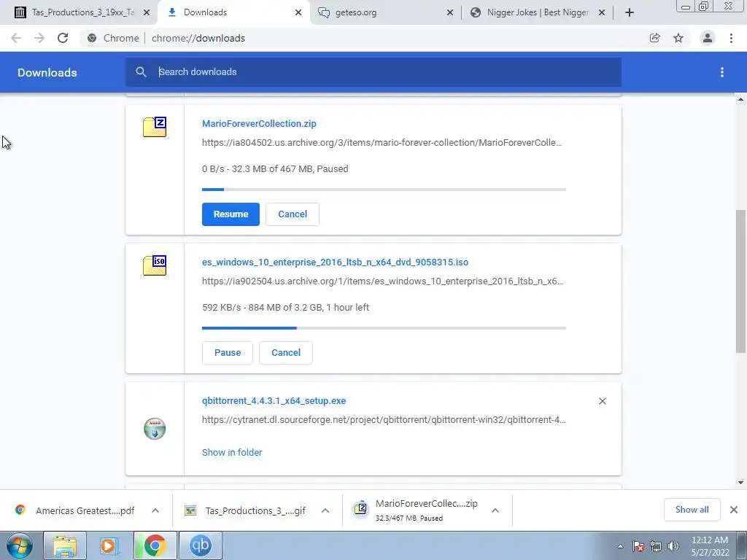Image resolution: width=747 pixels, height=560 pixels.
Task: Open es_windows_10_enterprise ISO file name link
Action: (335, 262)
